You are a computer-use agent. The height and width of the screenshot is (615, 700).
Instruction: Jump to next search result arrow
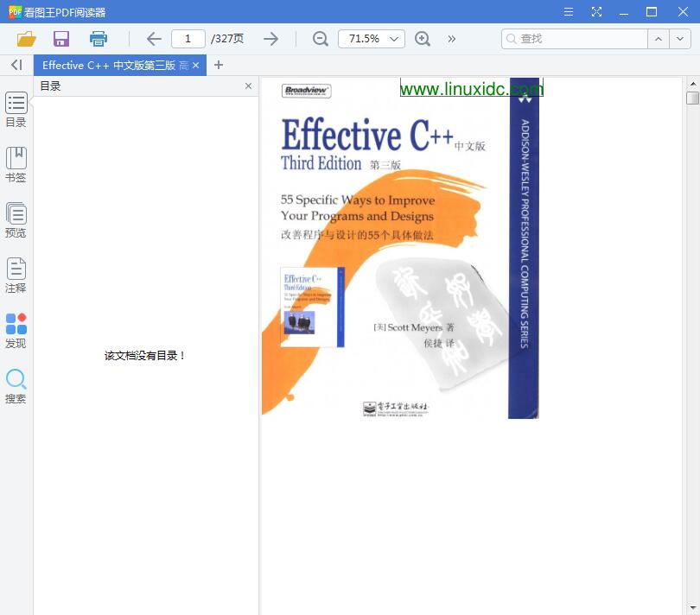[x=680, y=39]
